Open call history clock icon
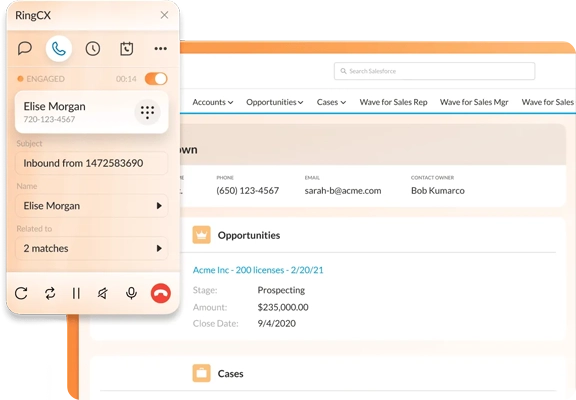 93,48
